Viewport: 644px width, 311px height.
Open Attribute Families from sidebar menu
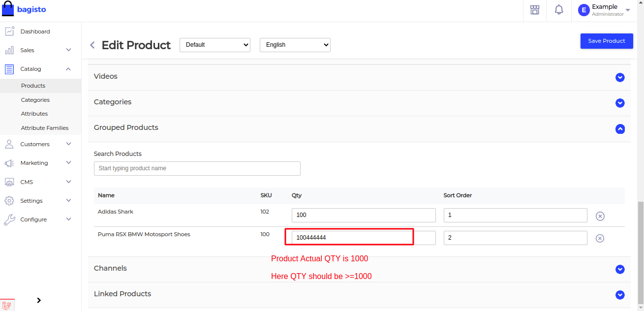click(x=44, y=127)
